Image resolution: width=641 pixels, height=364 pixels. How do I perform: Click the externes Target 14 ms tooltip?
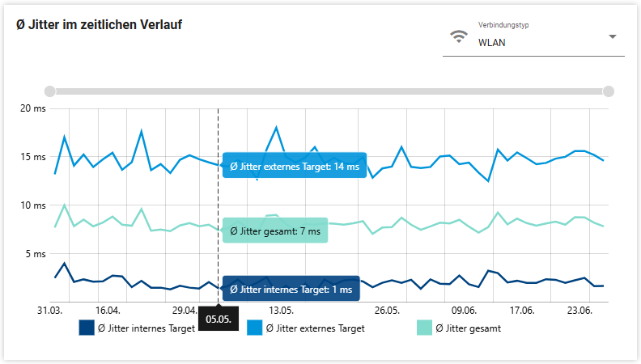pos(294,166)
